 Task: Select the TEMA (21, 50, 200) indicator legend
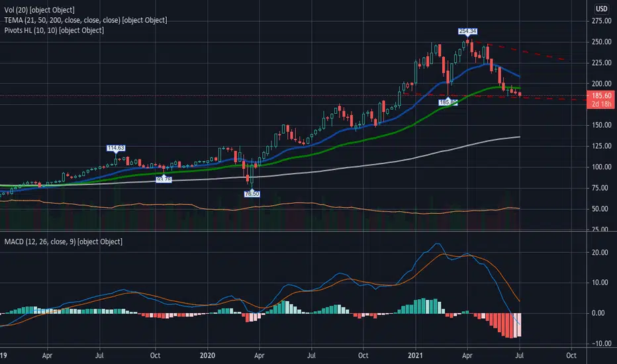pos(85,20)
